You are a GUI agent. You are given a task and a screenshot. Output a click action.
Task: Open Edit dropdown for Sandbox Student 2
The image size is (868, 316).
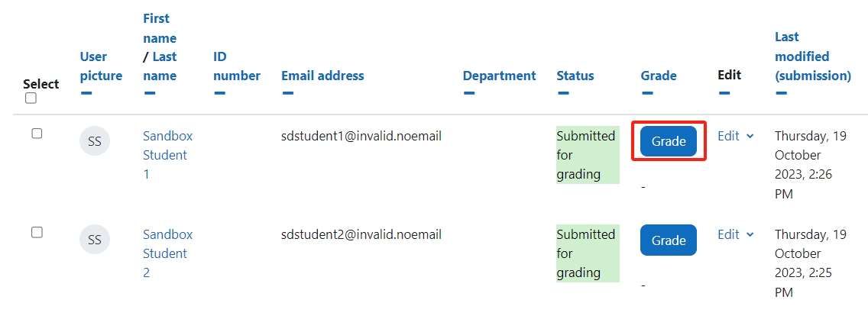736,234
